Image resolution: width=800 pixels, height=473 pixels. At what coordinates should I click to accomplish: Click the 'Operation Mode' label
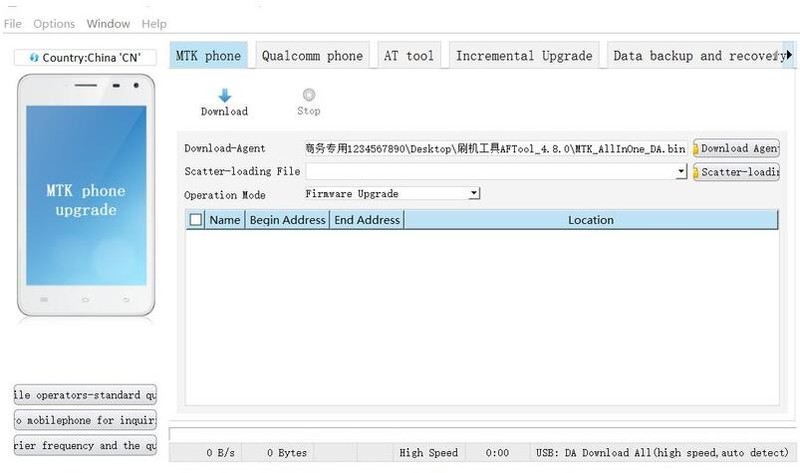tap(224, 195)
